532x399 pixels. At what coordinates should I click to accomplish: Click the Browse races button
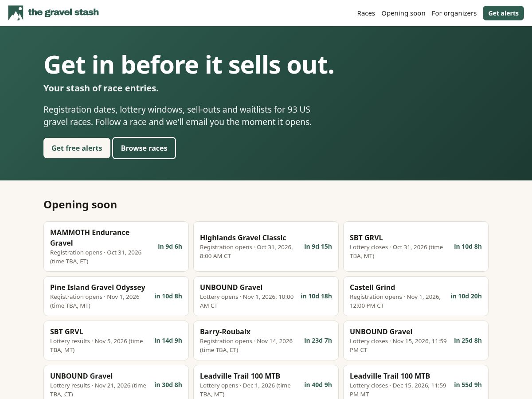144,148
